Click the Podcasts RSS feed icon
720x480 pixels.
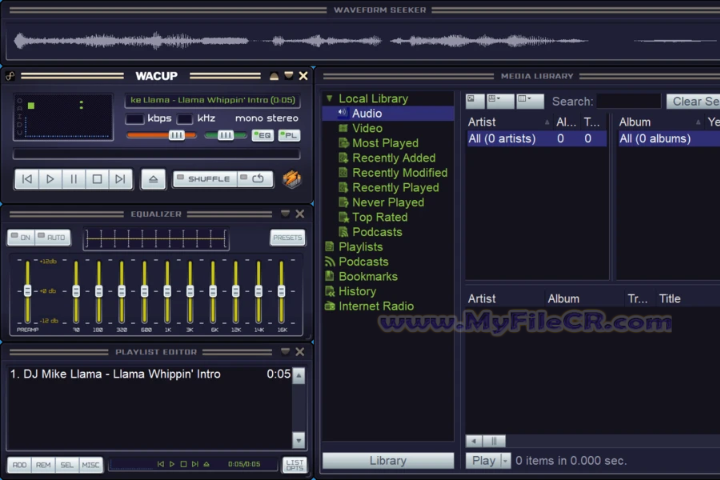329,262
